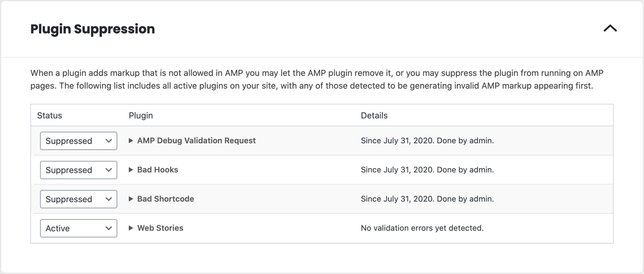Open the Bad Shortcode status dropdown

[x=78, y=199]
